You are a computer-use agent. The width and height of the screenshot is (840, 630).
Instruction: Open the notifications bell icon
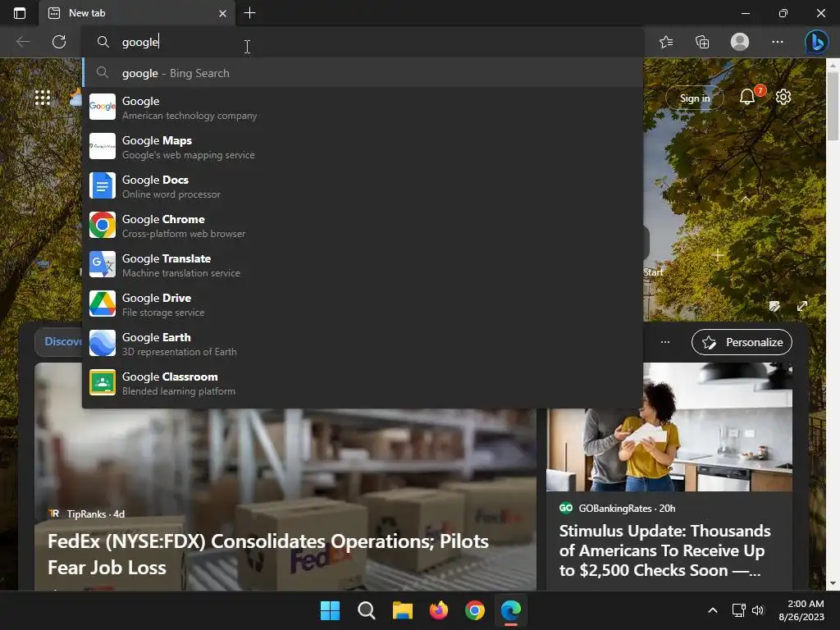pos(747,97)
